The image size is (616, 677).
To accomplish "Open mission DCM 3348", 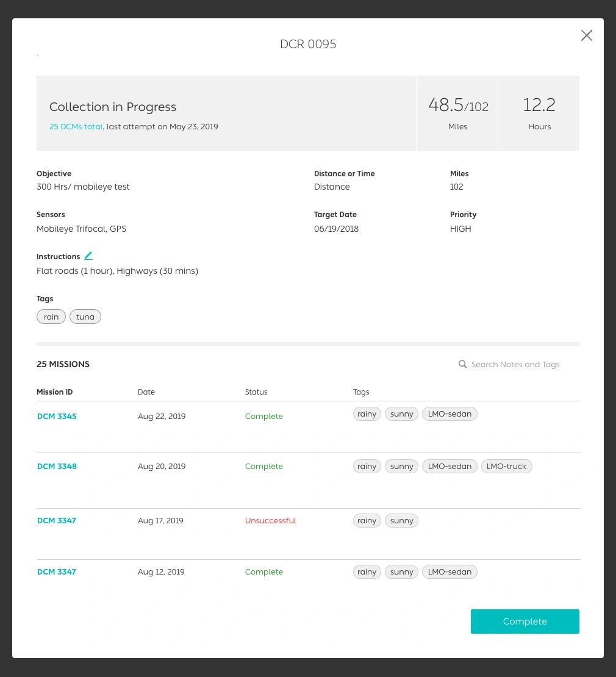I will tap(57, 467).
